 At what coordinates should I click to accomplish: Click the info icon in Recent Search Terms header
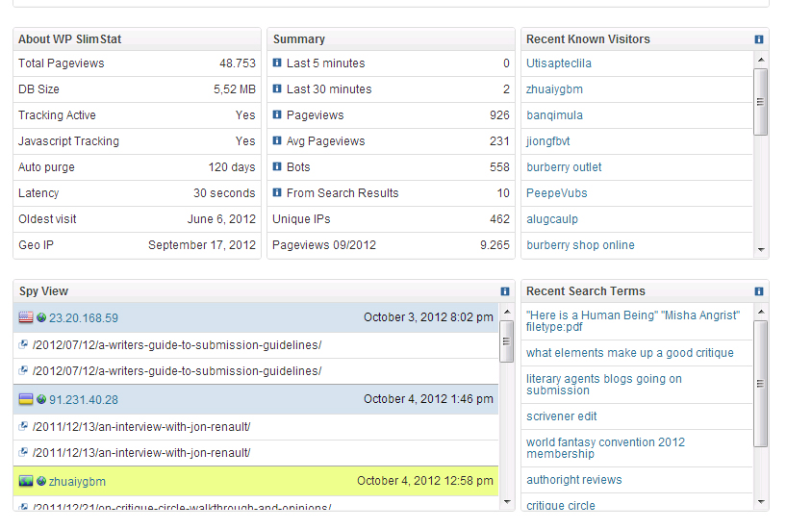pyautogui.click(x=758, y=291)
